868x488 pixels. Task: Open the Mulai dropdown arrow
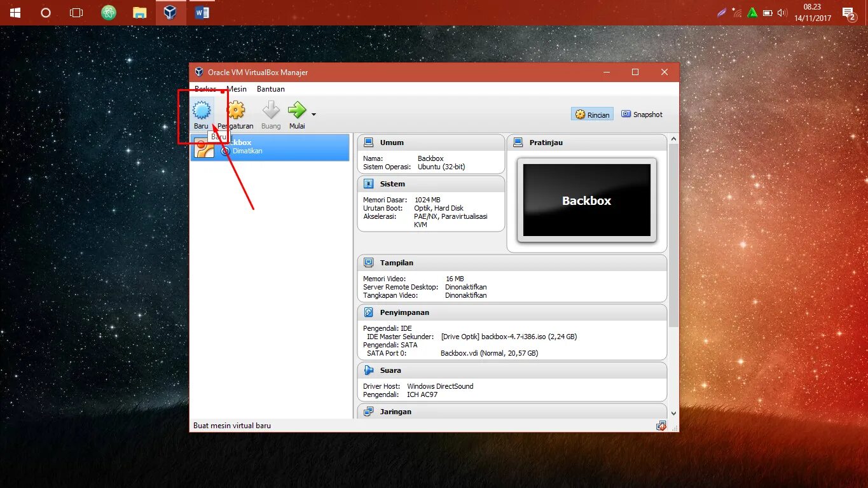(313, 115)
